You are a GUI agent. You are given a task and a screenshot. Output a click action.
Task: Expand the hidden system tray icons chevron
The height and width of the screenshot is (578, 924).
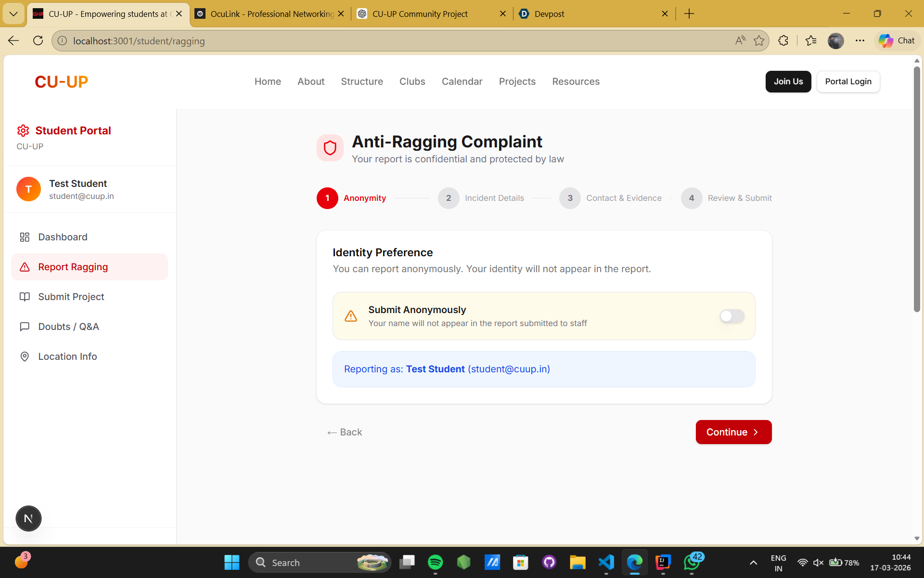(x=753, y=563)
